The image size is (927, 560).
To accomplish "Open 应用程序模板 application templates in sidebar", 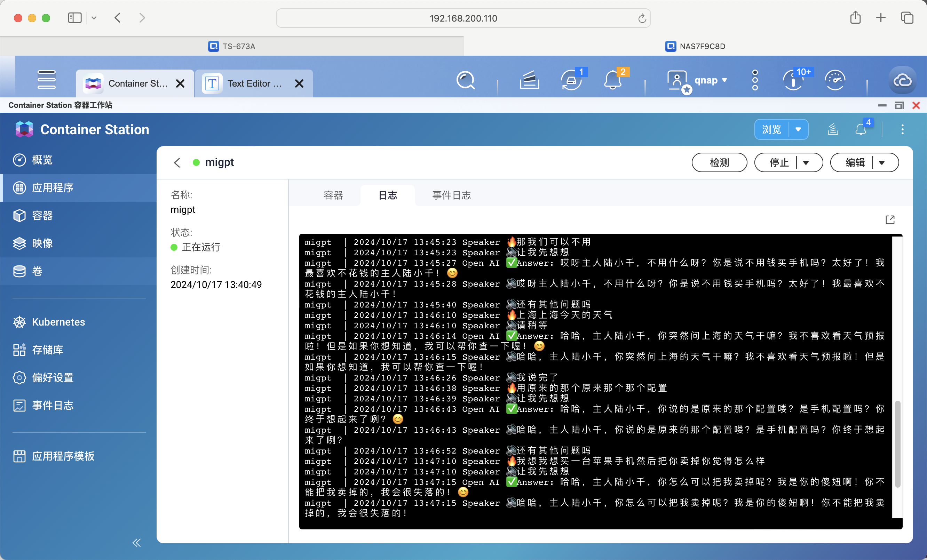I will [78, 456].
